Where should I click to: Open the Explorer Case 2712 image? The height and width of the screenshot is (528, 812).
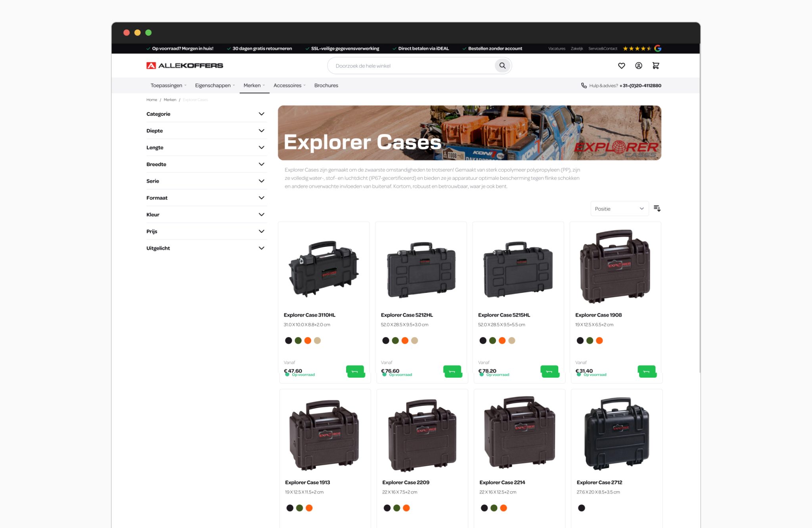tap(617, 434)
